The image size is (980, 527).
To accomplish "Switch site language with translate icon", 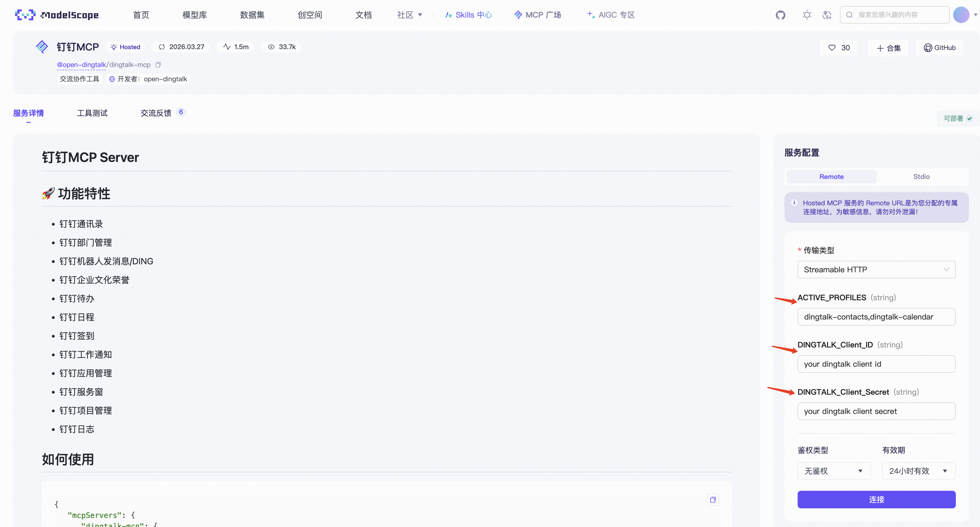I will click(827, 15).
